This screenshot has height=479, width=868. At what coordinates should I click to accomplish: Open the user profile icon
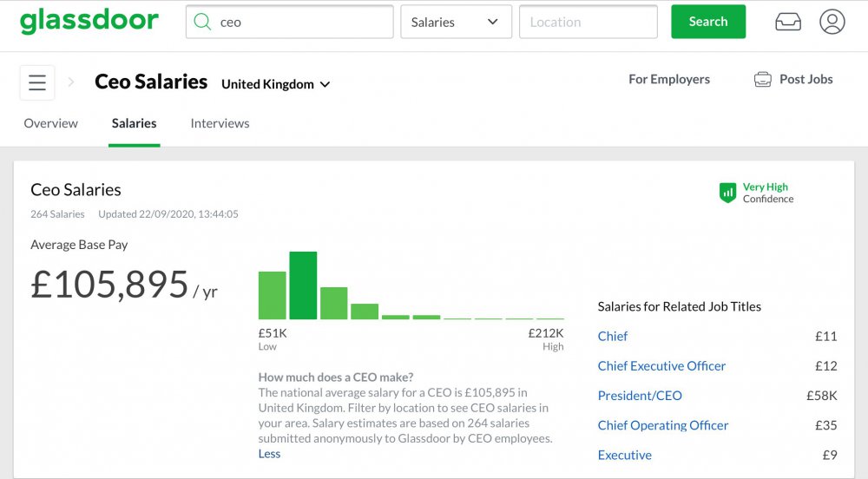coord(832,23)
